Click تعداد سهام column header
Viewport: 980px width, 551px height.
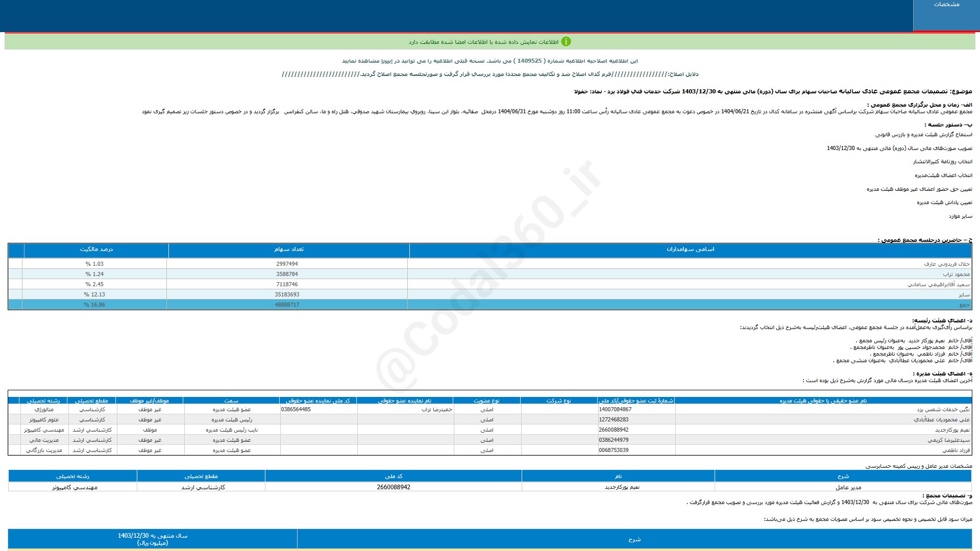pos(288,249)
